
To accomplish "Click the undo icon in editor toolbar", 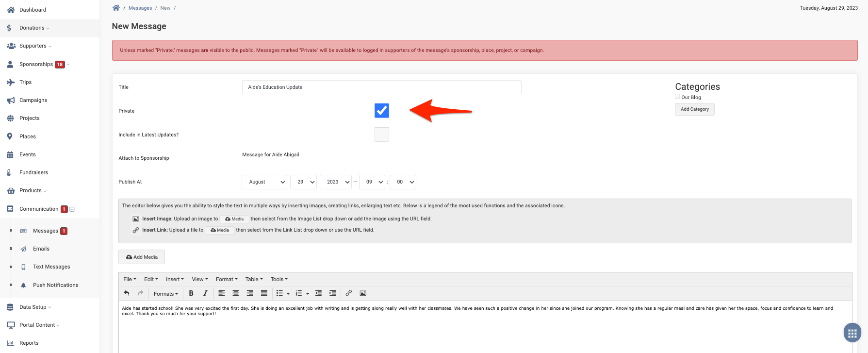I will (127, 293).
